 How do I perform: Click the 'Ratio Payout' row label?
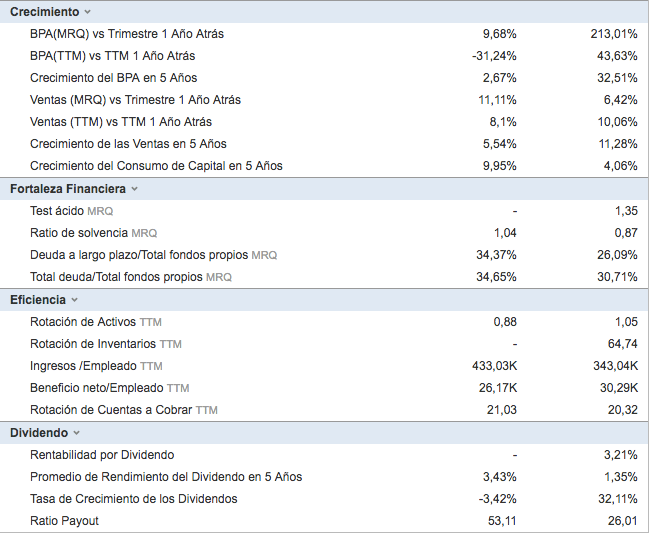pos(64,521)
